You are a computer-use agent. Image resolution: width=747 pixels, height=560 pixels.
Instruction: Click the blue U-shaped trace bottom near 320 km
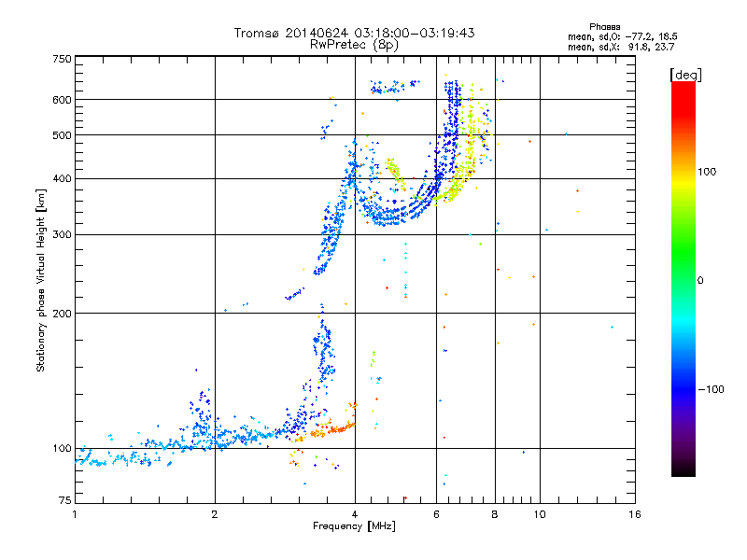point(390,218)
